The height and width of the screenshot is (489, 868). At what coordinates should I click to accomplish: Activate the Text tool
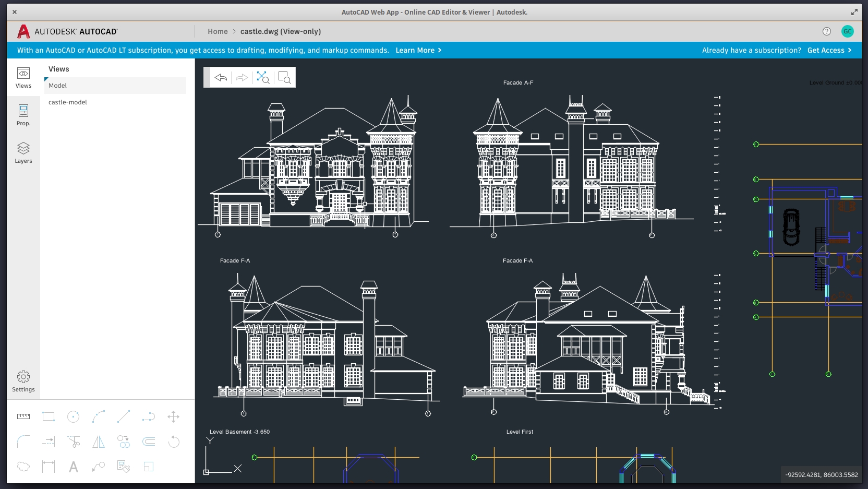point(73,466)
